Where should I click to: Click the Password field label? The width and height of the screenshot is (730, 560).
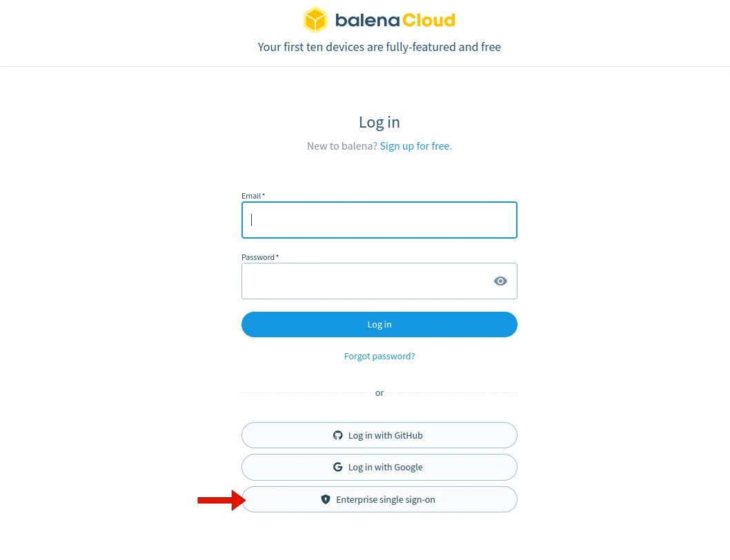coord(258,257)
